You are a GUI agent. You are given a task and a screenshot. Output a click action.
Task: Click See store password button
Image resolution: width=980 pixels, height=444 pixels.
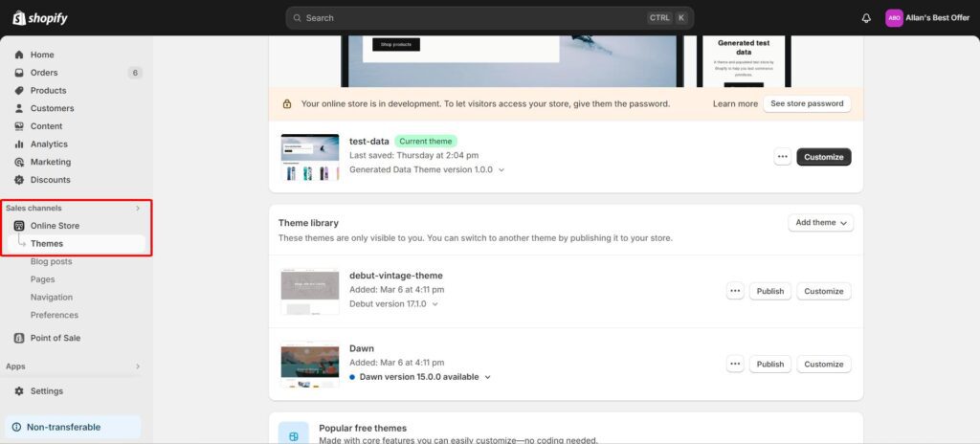click(806, 103)
